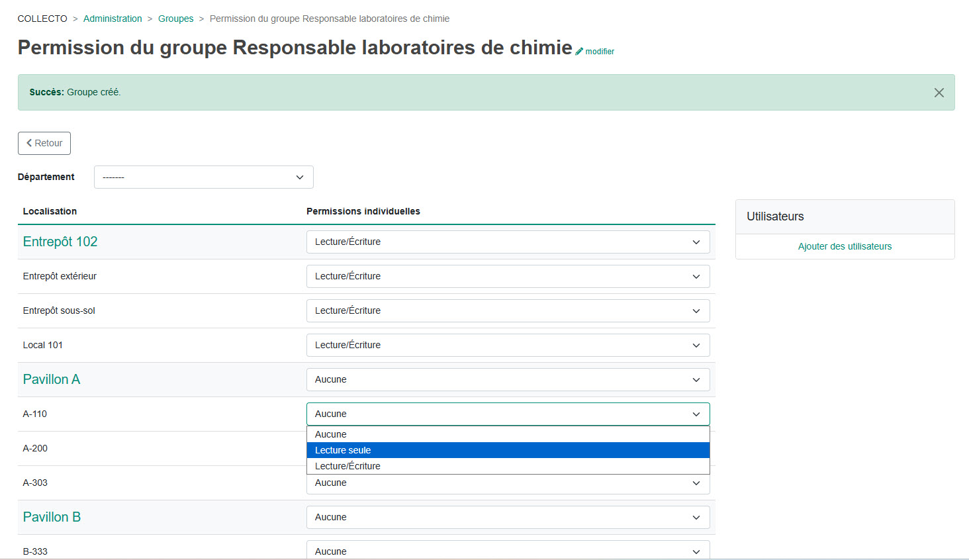Select 'Lecture seule' in open dropdown list
Viewport: 969px width, 560px height.
point(508,450)
